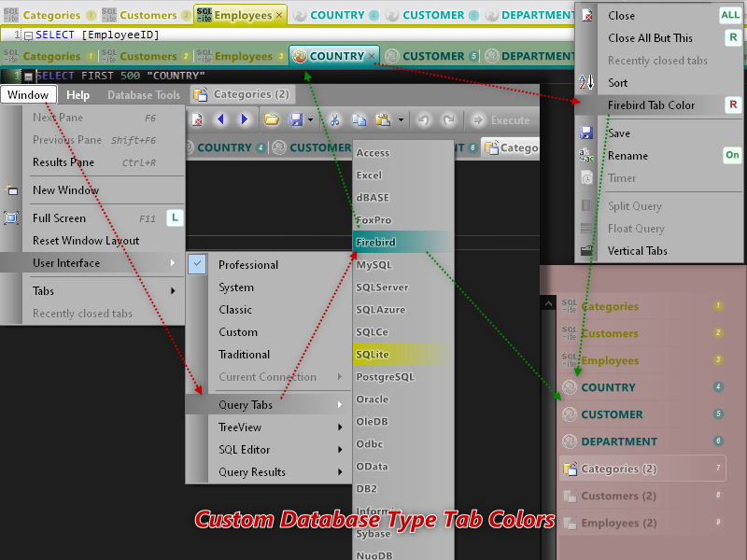
Task: Select Employees (2) in vertical tab list
Action: (x=642, y=523)
